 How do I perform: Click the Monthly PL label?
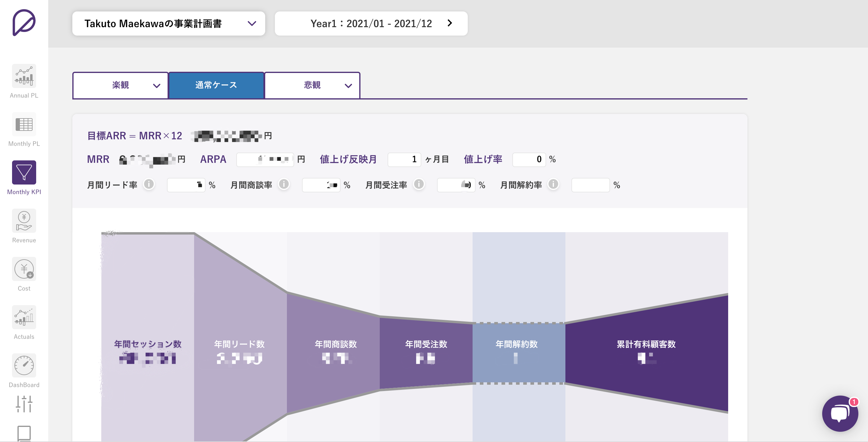(24, 144)
